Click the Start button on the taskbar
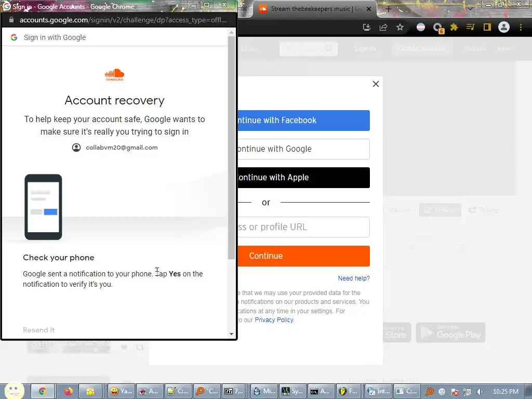532x399 pixels. coord(14,391)
